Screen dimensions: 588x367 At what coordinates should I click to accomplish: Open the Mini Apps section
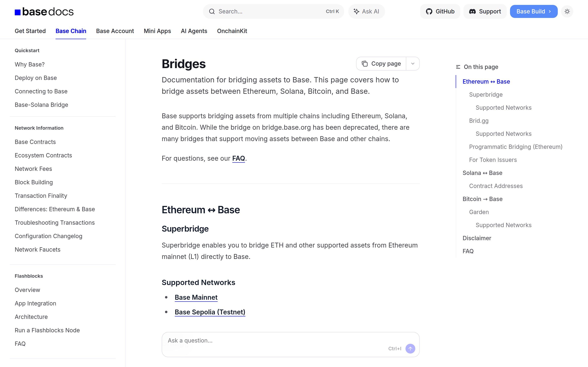[x=157, y=31]
